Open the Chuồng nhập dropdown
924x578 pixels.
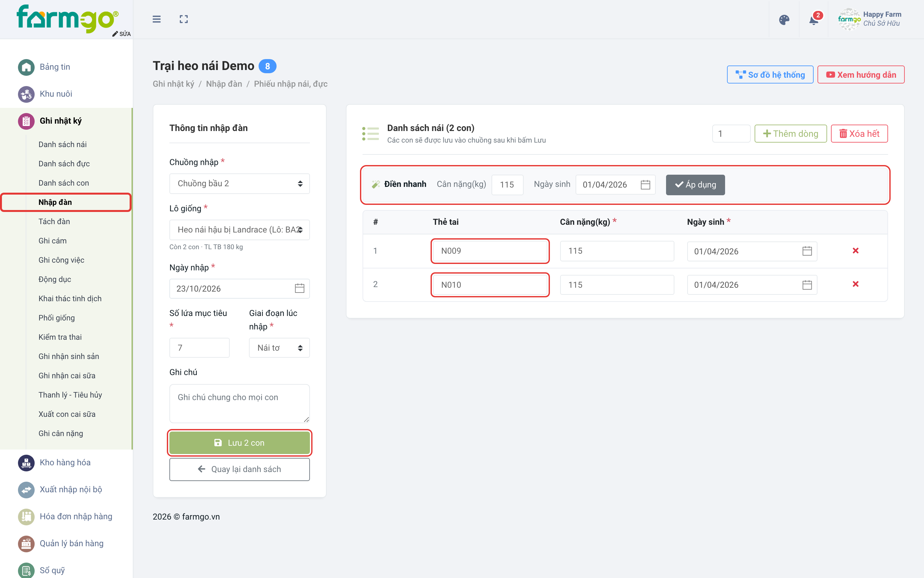(239, 183)
